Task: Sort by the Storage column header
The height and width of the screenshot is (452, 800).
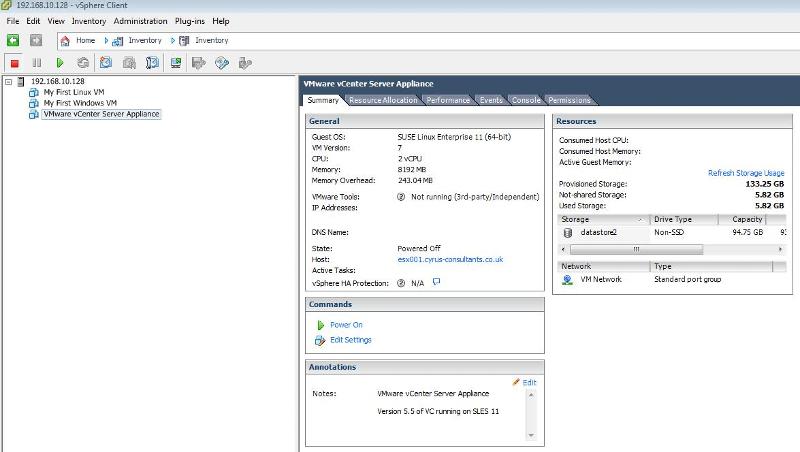Action: [x=603, y=219]
